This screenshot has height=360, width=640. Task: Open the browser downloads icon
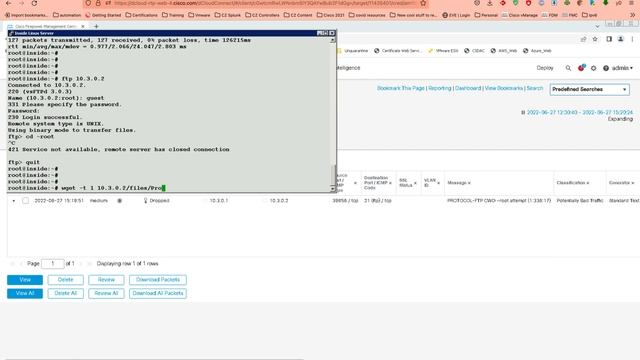[490, 3]
